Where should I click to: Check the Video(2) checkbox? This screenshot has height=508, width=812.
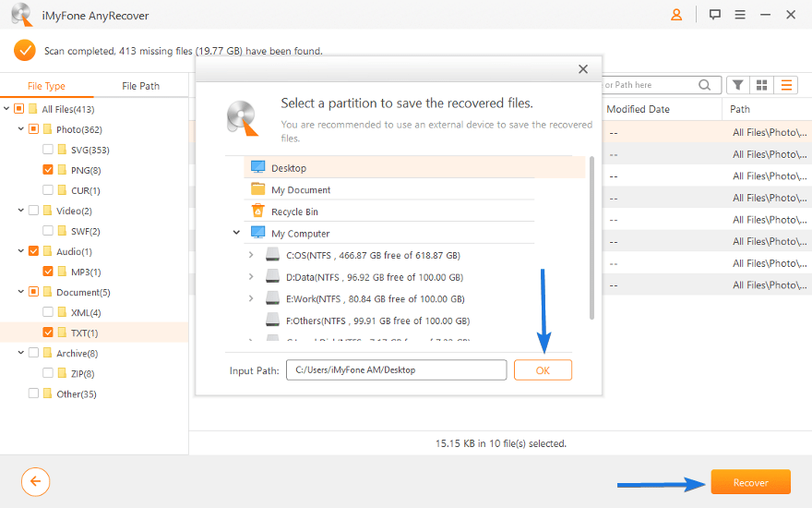pos(33,211)
